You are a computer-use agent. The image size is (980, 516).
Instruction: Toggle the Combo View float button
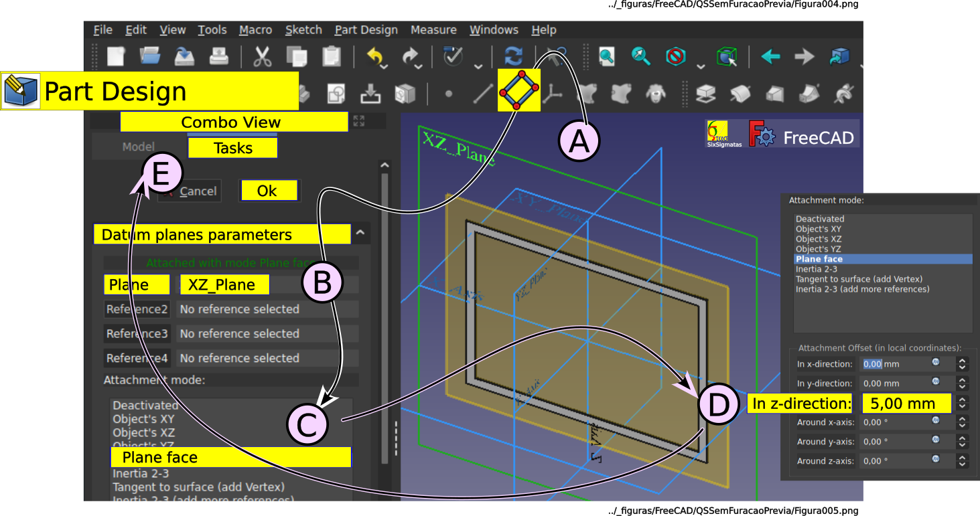click(x=359, y=121)
